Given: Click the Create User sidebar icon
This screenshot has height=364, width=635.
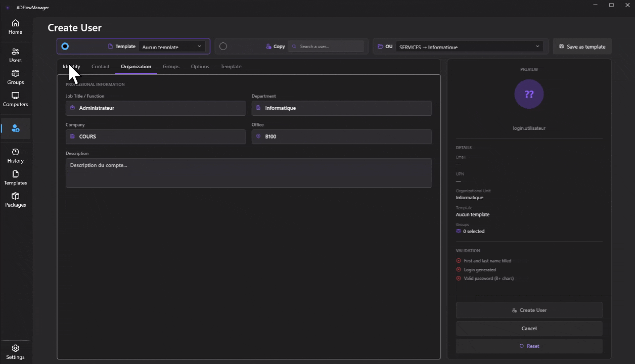Looking at the screenshot, I should click(16, 128).
